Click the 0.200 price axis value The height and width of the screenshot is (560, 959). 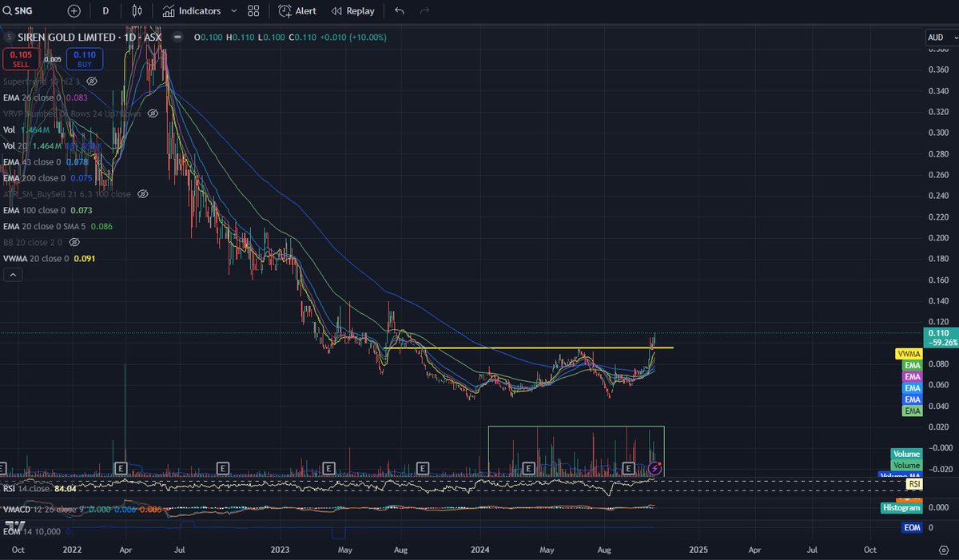point(940,238)
